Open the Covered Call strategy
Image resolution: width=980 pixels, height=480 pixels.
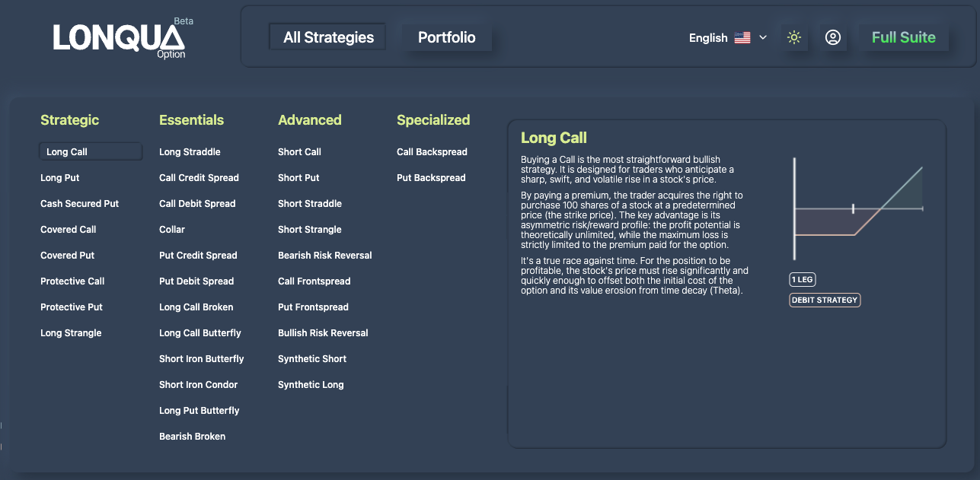click(68, 229)
